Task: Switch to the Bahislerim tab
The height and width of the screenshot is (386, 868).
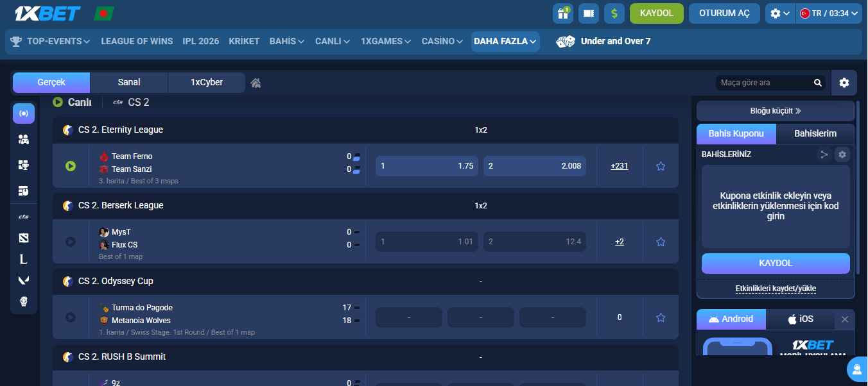Action: [815, 133]
